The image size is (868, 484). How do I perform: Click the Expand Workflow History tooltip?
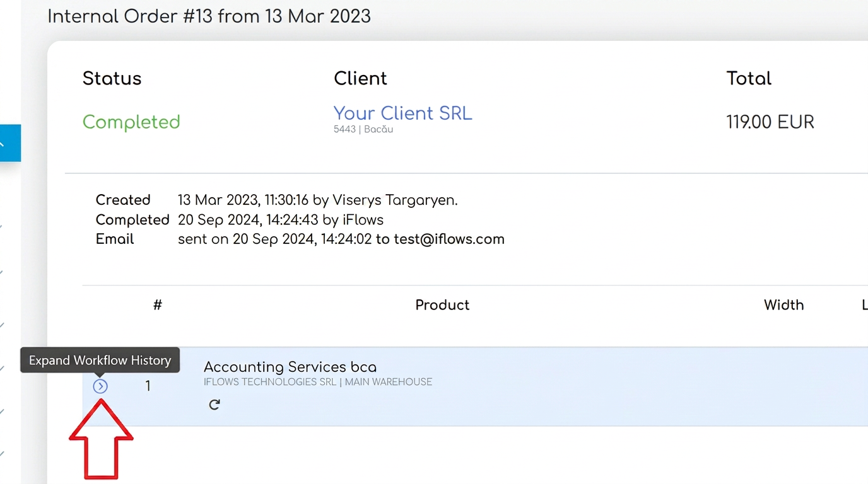100,360
